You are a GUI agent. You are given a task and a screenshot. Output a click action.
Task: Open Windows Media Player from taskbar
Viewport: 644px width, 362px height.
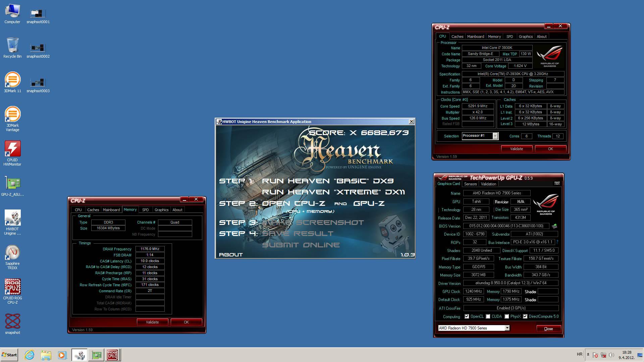[x=62, y=355]
